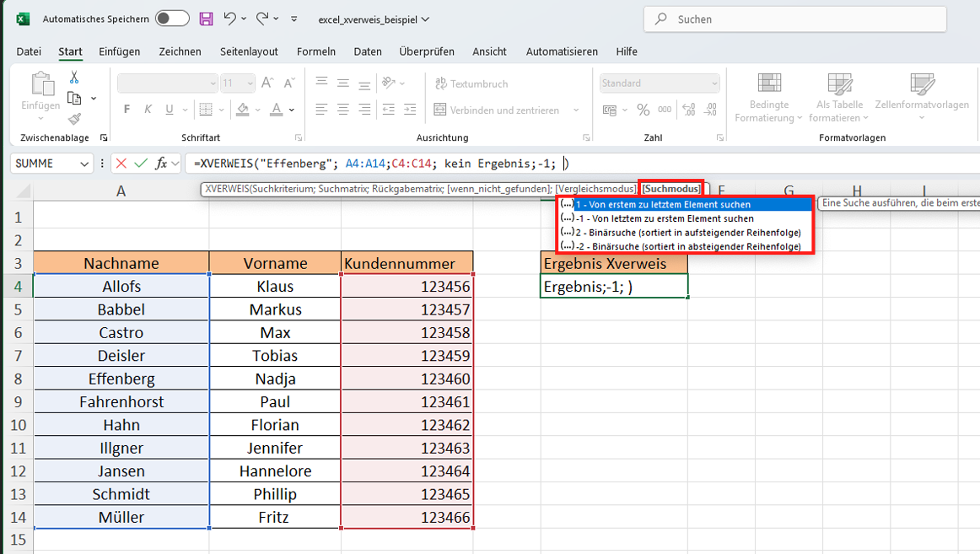
Task: Open the Redo history dropdown arrow
Action: 277,19
